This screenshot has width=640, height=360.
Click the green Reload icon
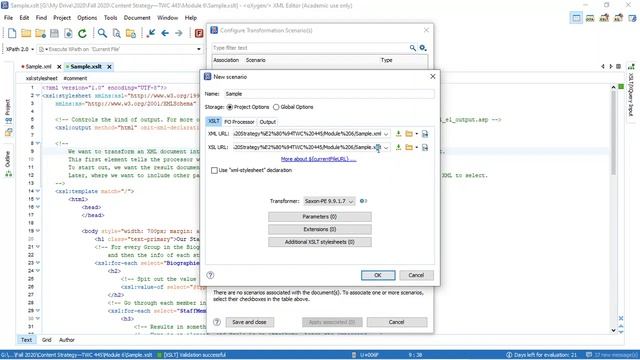[82, 33]
